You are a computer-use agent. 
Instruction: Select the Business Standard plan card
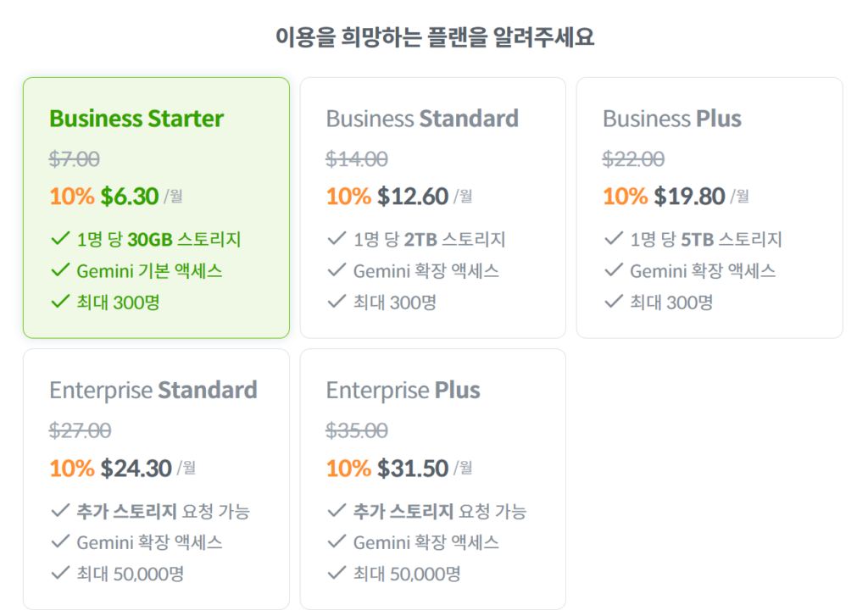432,207
